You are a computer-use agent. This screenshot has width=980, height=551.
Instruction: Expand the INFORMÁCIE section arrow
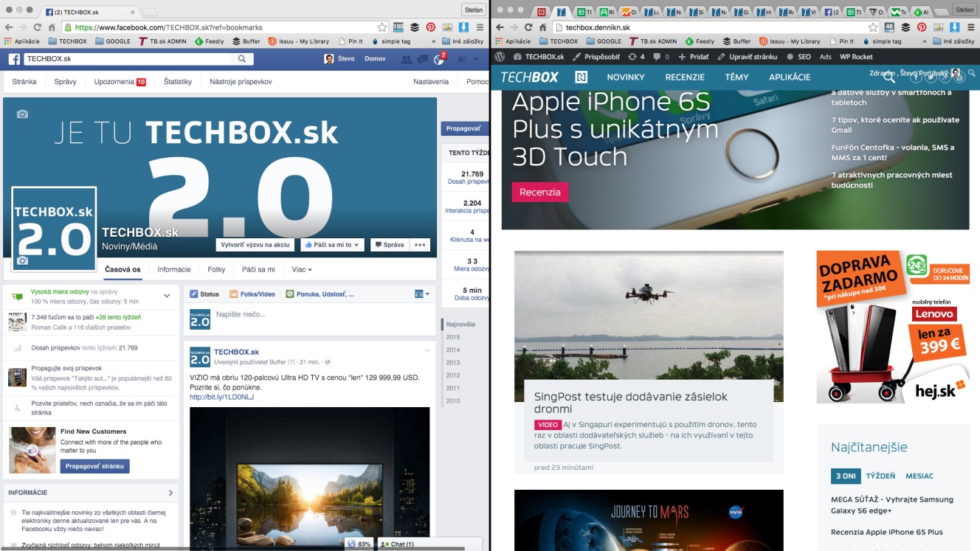pyautogui.click(x=170, y=493)
